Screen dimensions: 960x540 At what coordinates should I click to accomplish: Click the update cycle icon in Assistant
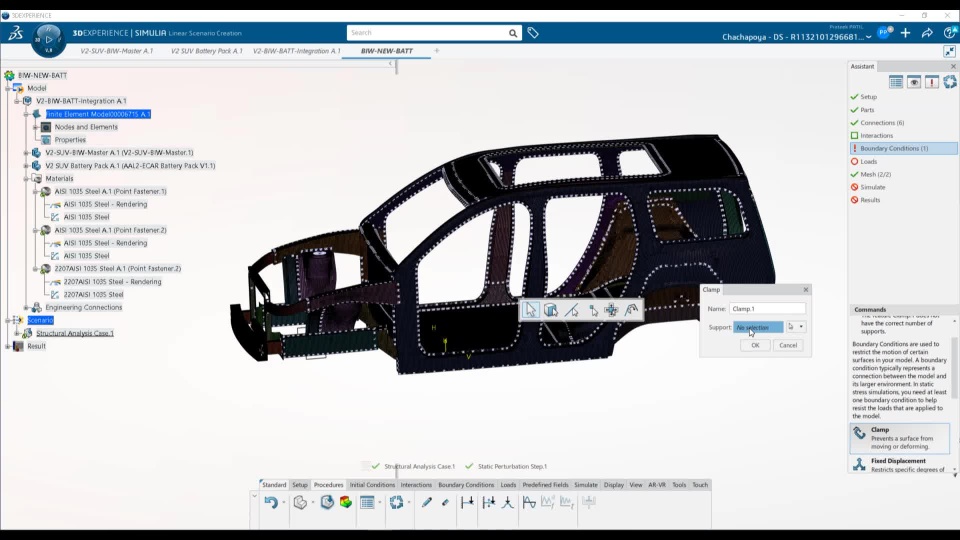pyautogui.click(x=950, y=82)
